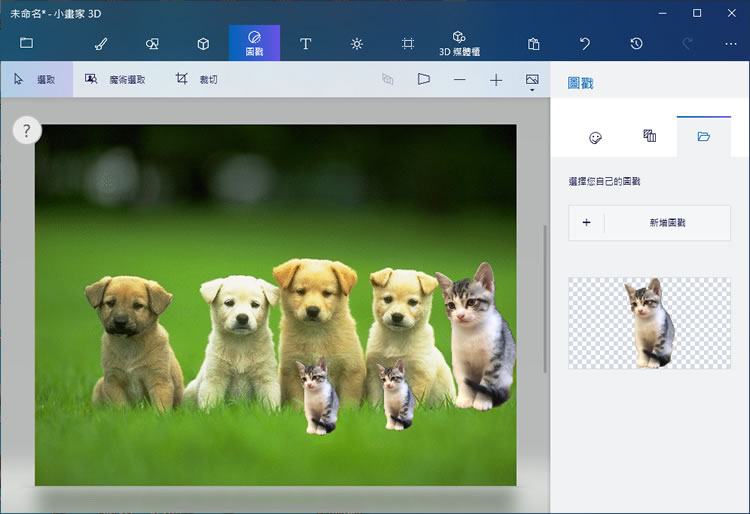
Task: Zoom out with the minus button
Action: pyautogui.click(x=460, y=79)
